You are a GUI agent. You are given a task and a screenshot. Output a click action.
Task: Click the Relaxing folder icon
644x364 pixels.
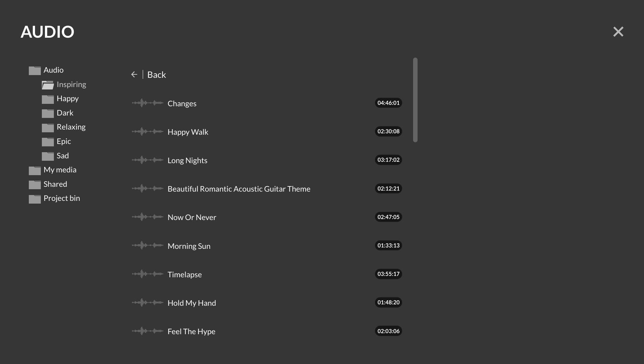click(48, 128)
